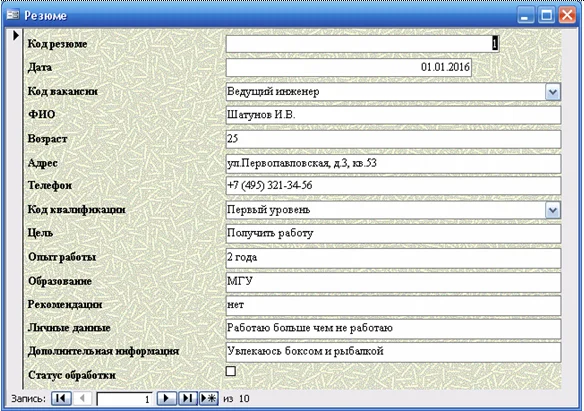Click the Образование field containing МГУ

pos(393,282)
